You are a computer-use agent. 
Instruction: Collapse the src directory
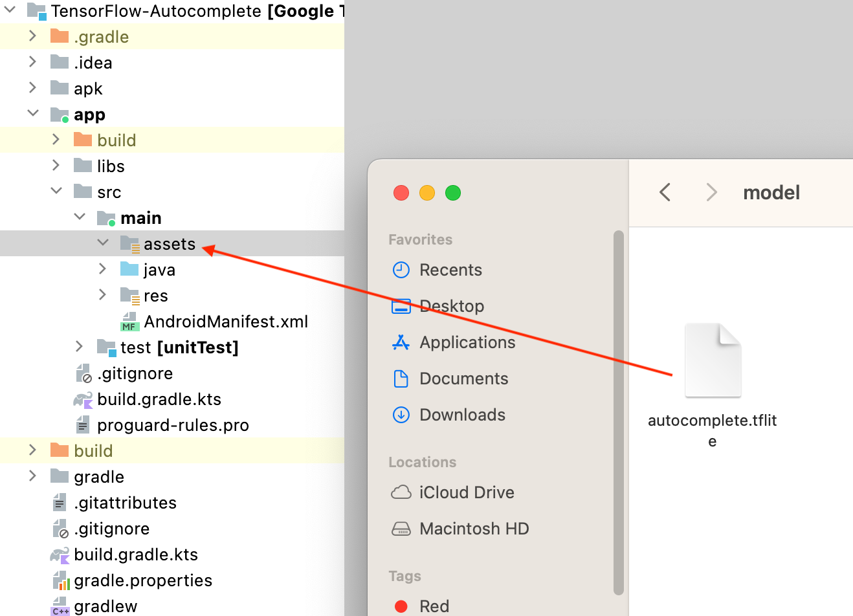click(56, 191)
